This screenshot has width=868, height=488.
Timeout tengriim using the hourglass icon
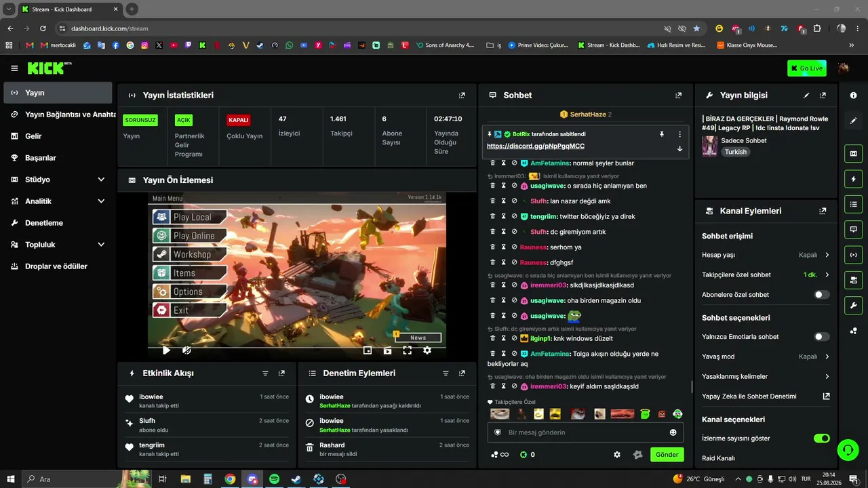[504, 217]
